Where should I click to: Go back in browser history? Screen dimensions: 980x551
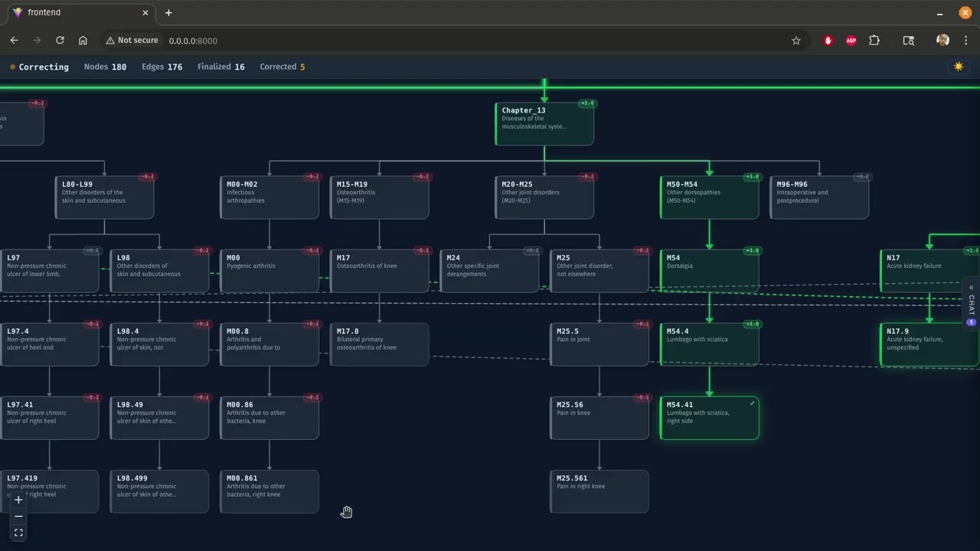point(14,41)
